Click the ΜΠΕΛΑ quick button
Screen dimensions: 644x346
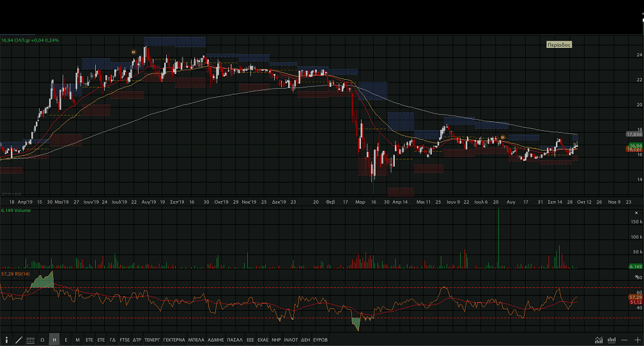coord(196,340)
